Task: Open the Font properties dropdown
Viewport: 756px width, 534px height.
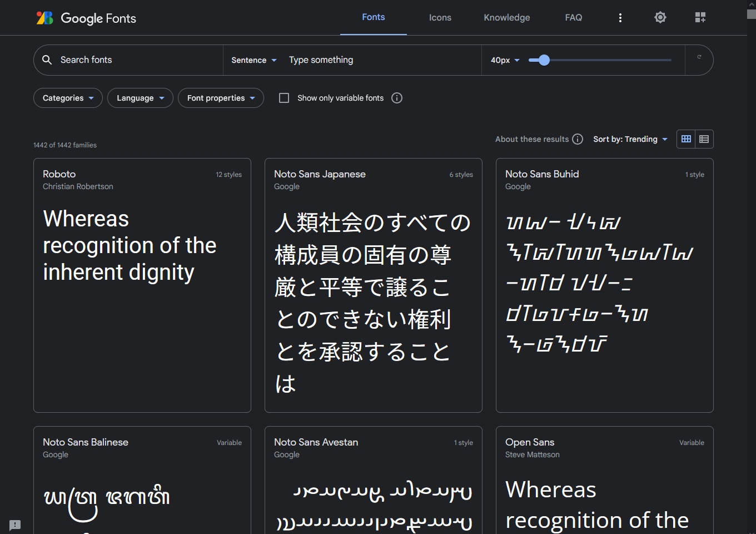Action: tap(221, 98)
